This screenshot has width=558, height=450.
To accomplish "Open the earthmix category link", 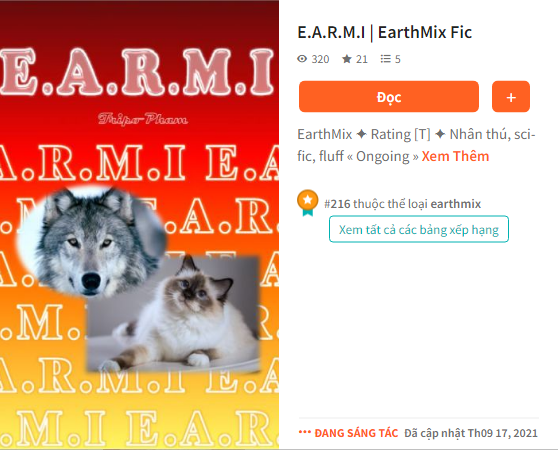I will pos(456,204).
